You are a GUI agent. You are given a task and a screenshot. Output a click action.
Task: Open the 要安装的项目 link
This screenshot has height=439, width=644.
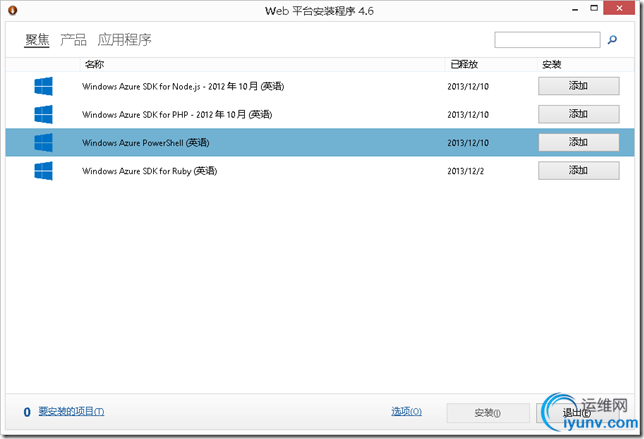(x=71, y=411)
